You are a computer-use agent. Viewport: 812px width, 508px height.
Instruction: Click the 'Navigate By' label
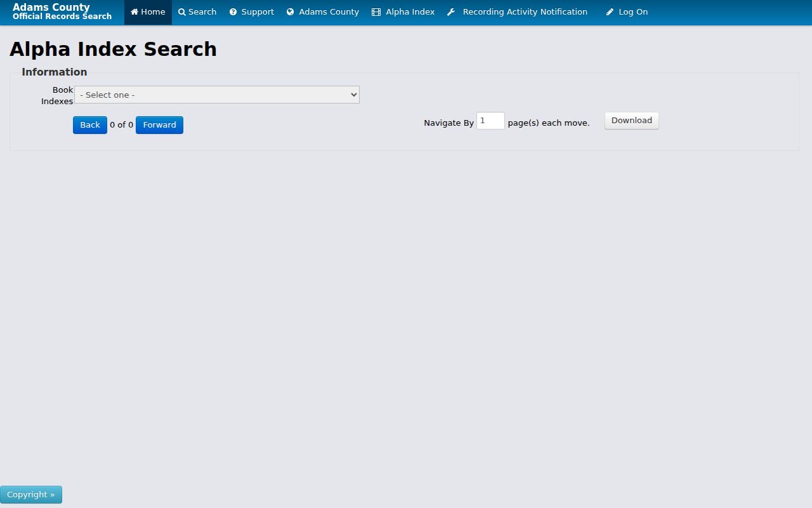449,123
